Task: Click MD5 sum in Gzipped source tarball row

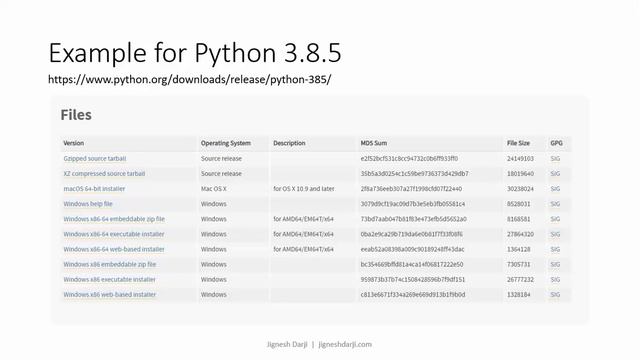Action: 409,158
